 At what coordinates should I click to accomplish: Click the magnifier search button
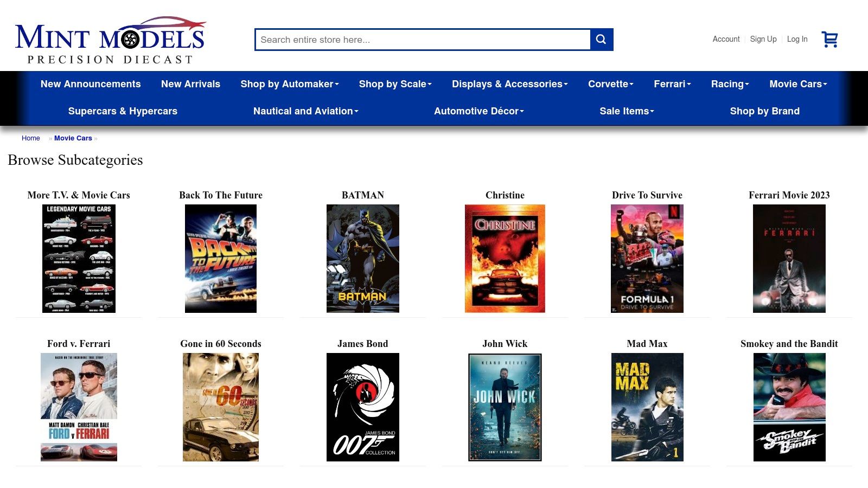(x=601, y=40)
